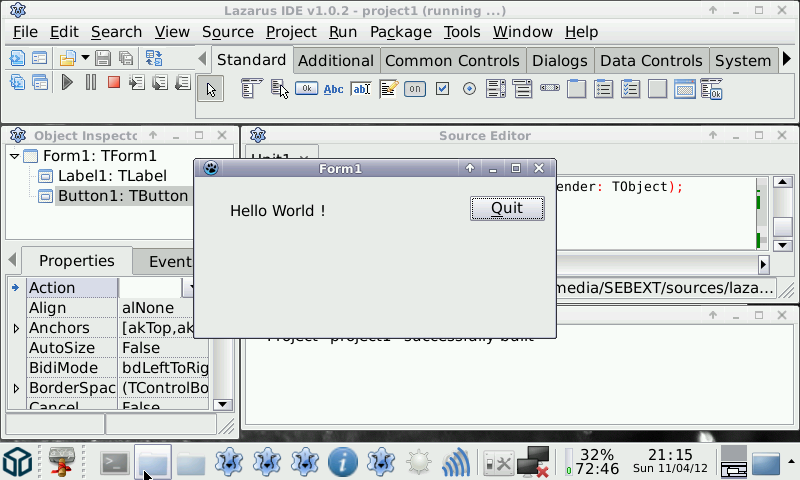800x480 pixels.
Task: Pick the TCheckBox component in palette
Action: pyautogui.click(x=442, y=90)
